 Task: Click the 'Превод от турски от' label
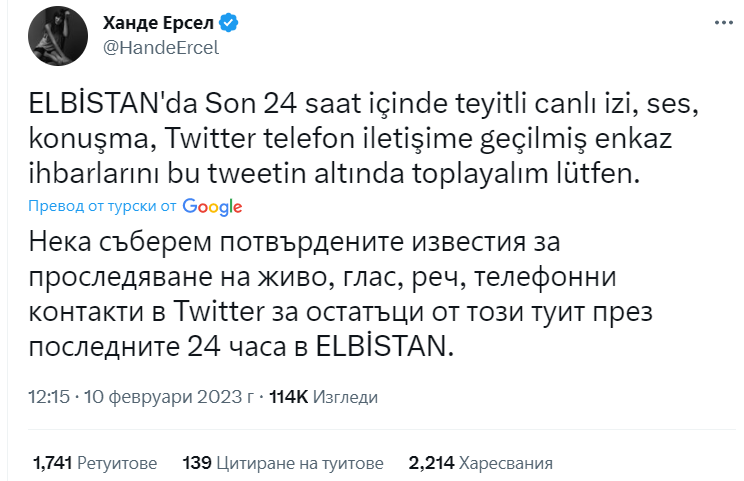(x=103, y=206)
